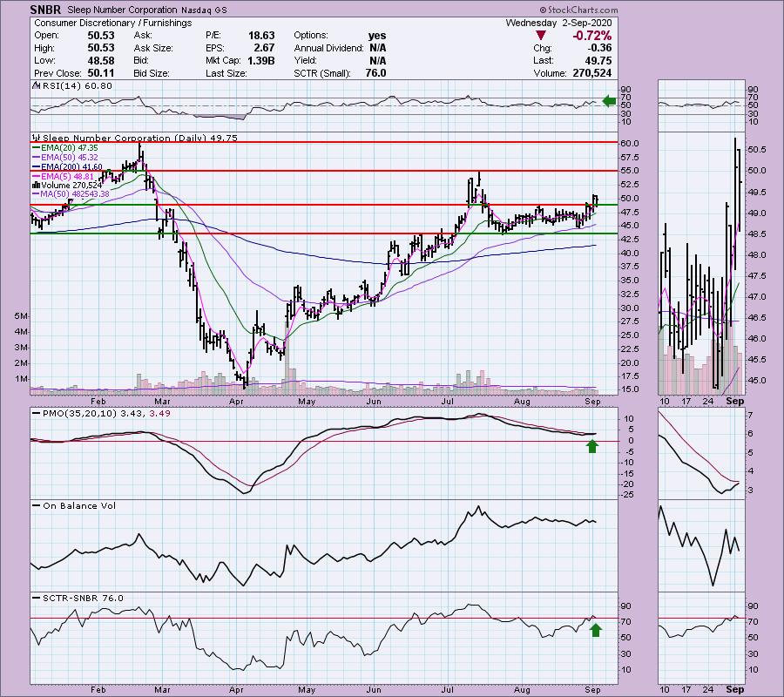The image size is (784, 697).
Task: Click the RSI(14) 60.80 panel label
Action: pyautogui.click(x=77, y=85)
